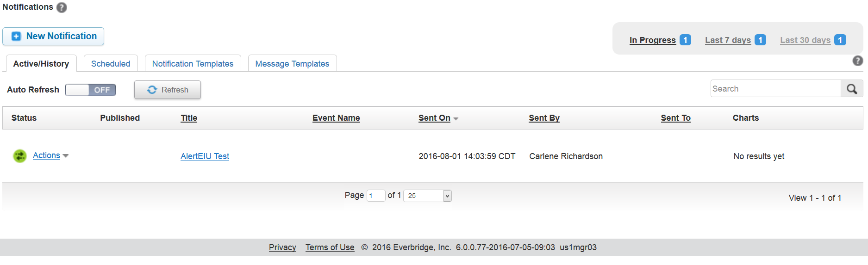Click the In Progress count badge
Image resolution: width=868 pixels, height=265 pixels.
point(685,40)
